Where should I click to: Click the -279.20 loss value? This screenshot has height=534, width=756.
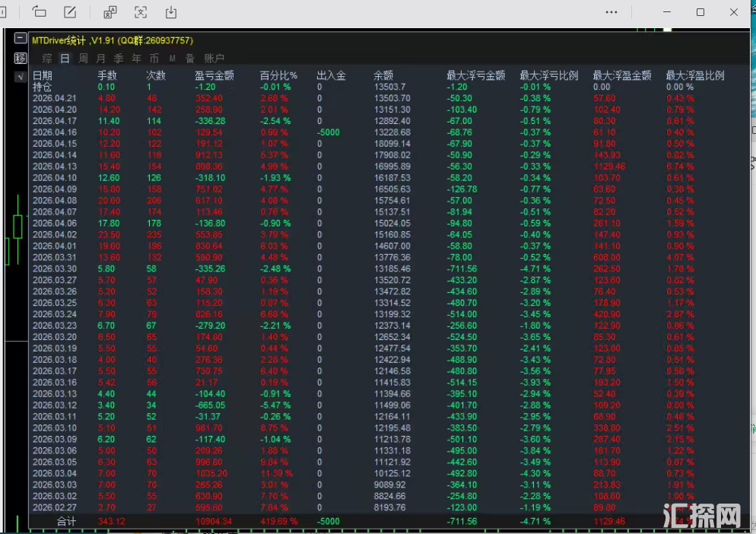210,326
